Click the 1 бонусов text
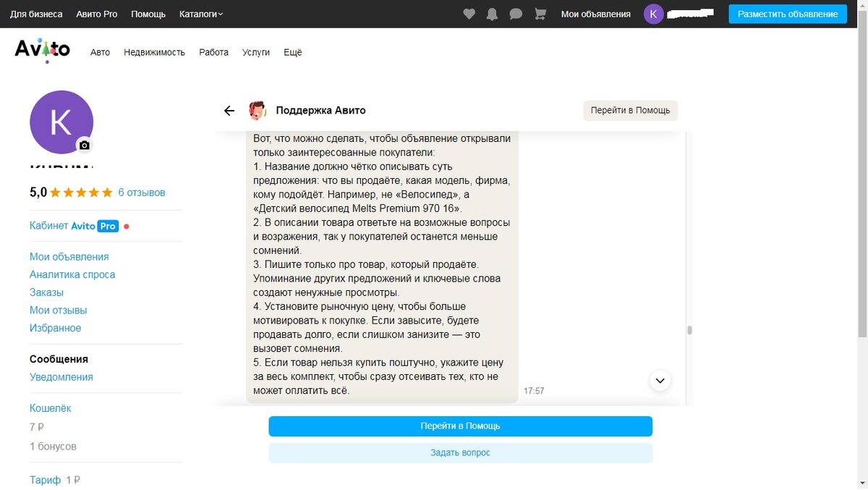 [x=53, y=447]
